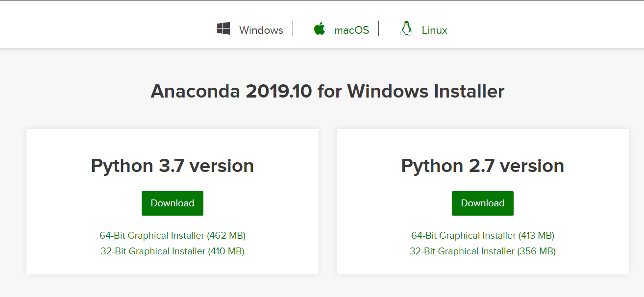
Task: Click the Python 3.7 version card title
Action: click(x=172, y=165)
